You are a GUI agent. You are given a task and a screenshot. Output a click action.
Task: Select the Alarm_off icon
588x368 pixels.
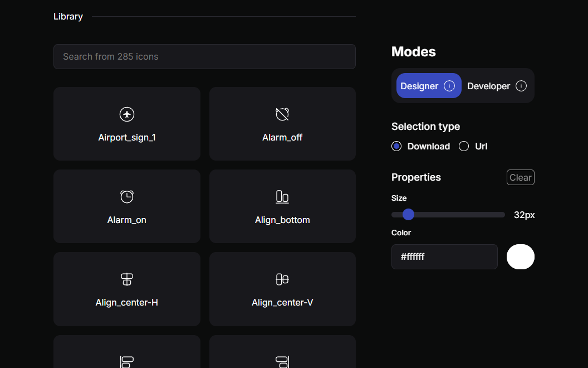282,115
